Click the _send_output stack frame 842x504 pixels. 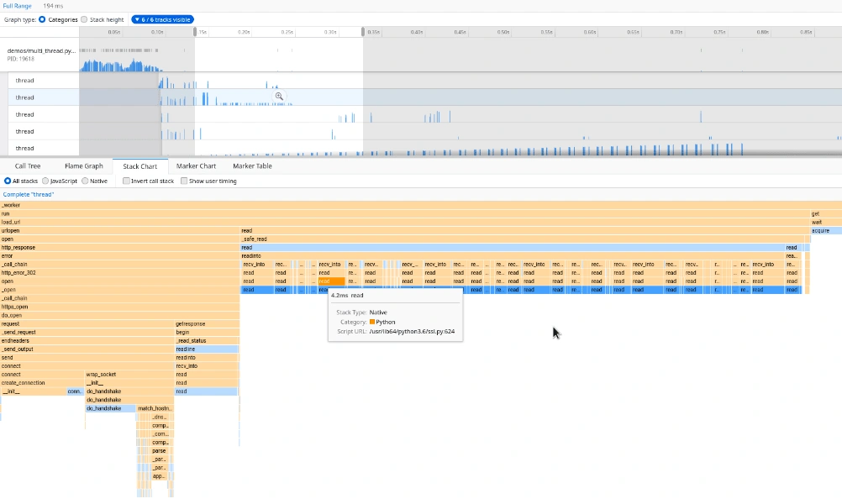(x=87, y=349)
